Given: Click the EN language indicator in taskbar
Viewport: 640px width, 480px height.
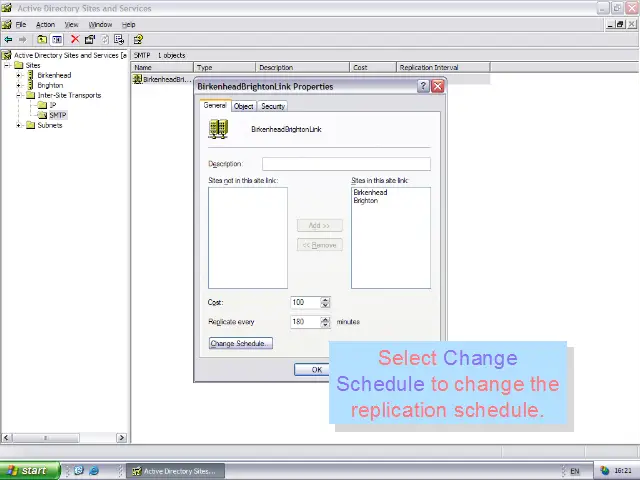Looking at the screenshot, I should coord(575,471).
